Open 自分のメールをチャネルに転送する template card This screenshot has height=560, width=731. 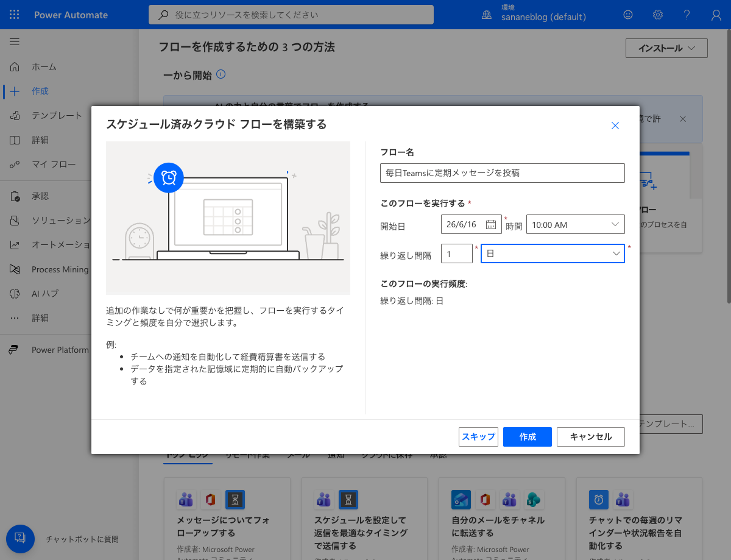(502, 519)
